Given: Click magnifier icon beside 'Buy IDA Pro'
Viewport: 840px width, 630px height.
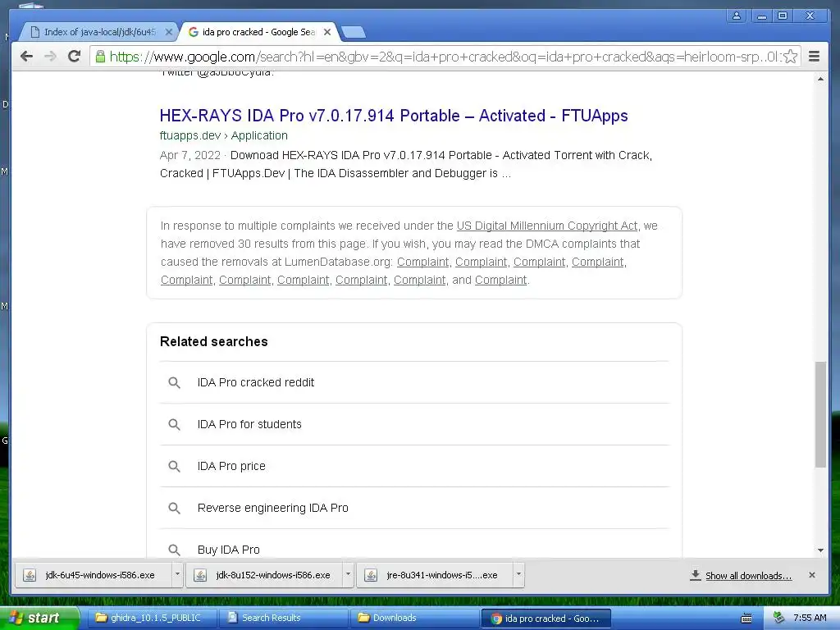Looking at the screenshot, I should coord(174,550).
